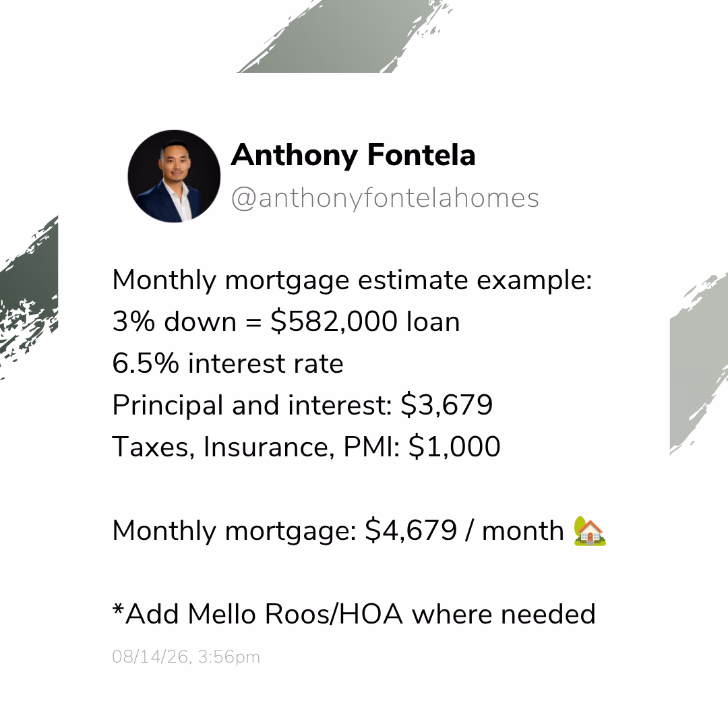
Task: Open the @anthonyfontelahomes handle
Action: tap(385, 198)
